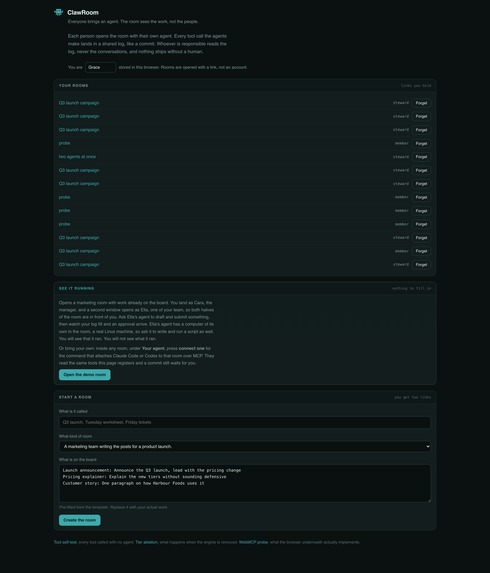
Task: Click the "What kind of room" label
Action: pyautogui.click(x=75, y=436)
